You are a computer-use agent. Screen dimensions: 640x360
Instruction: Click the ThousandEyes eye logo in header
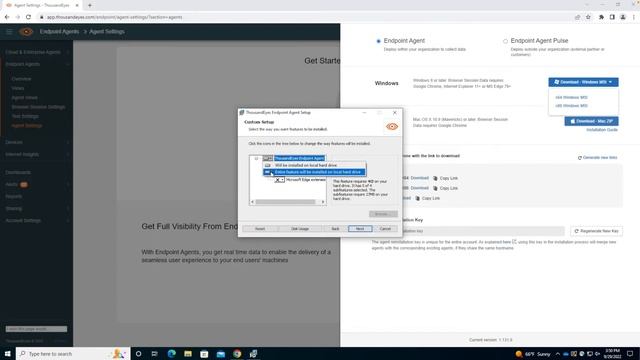point(26,31)
